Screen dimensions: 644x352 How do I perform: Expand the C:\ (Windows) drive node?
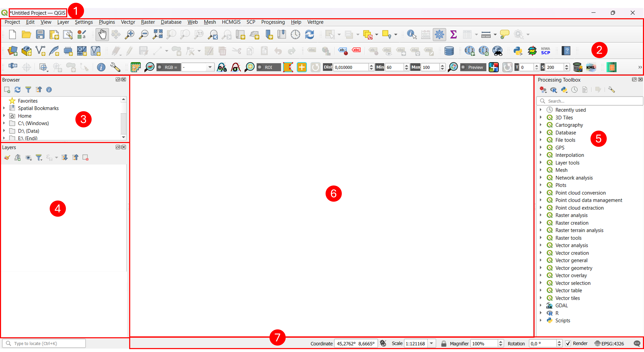point(4,123)
